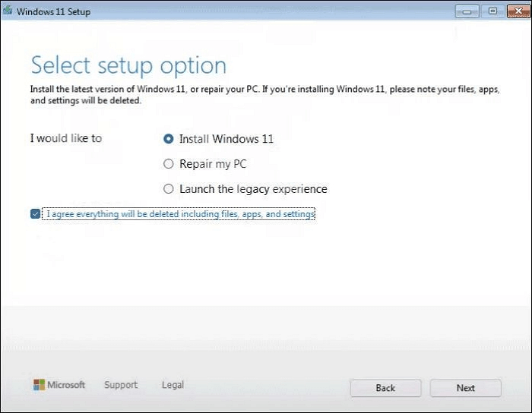This screenshot has height=413, width=532.
Task: Click the 'I would like to' label
Action: coord(66,138)
